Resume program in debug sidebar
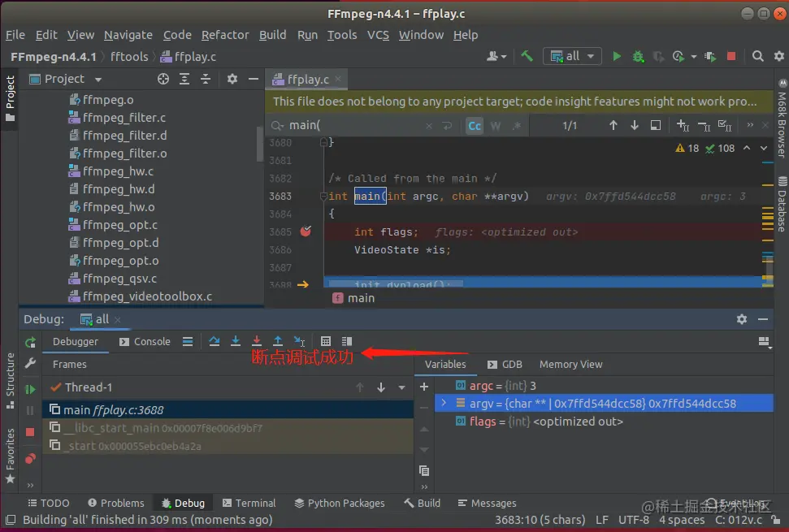This screenshot has width=789, height=532. click(30, 389)
